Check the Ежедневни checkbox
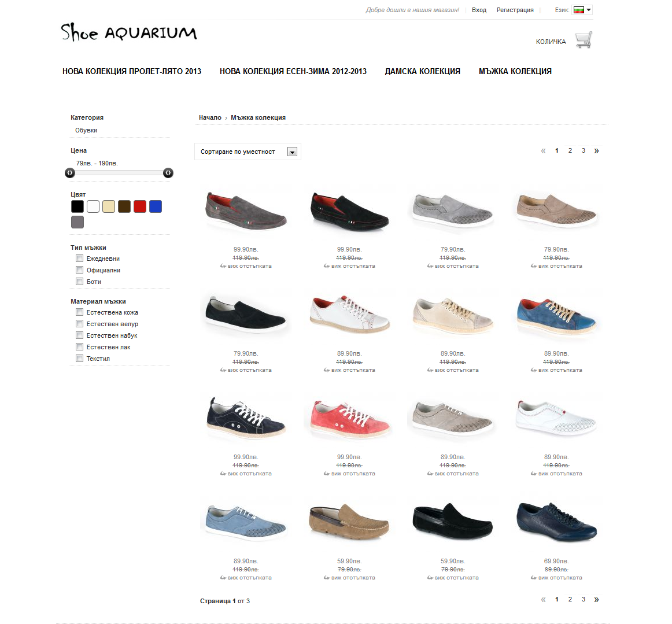672x624 pixels. (79, 259)
